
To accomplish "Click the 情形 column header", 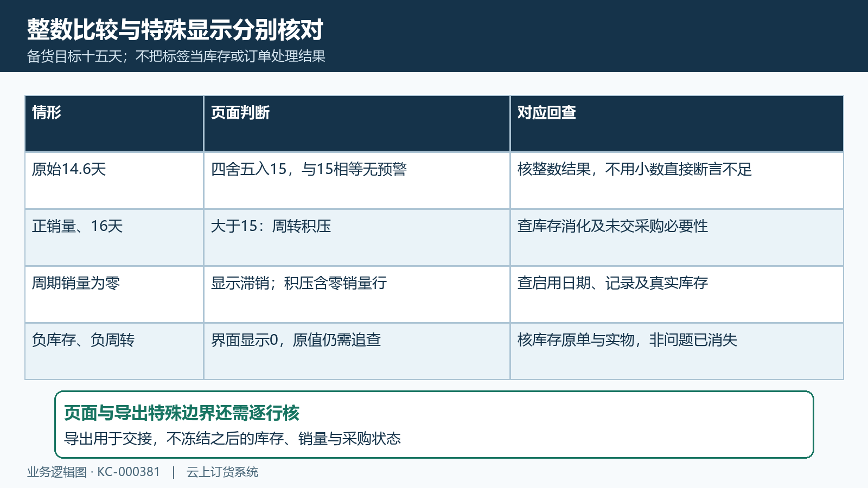I will [x=114, y=124].
